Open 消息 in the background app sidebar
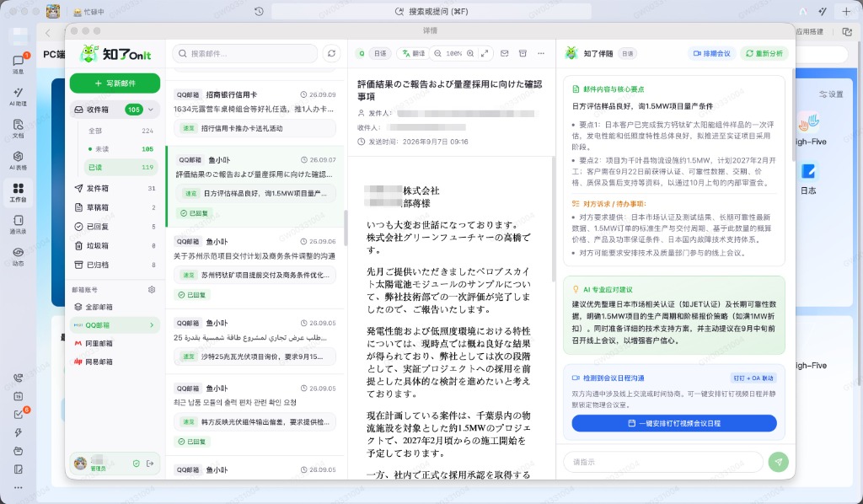The image size is (863, 504). pos(19,64)
